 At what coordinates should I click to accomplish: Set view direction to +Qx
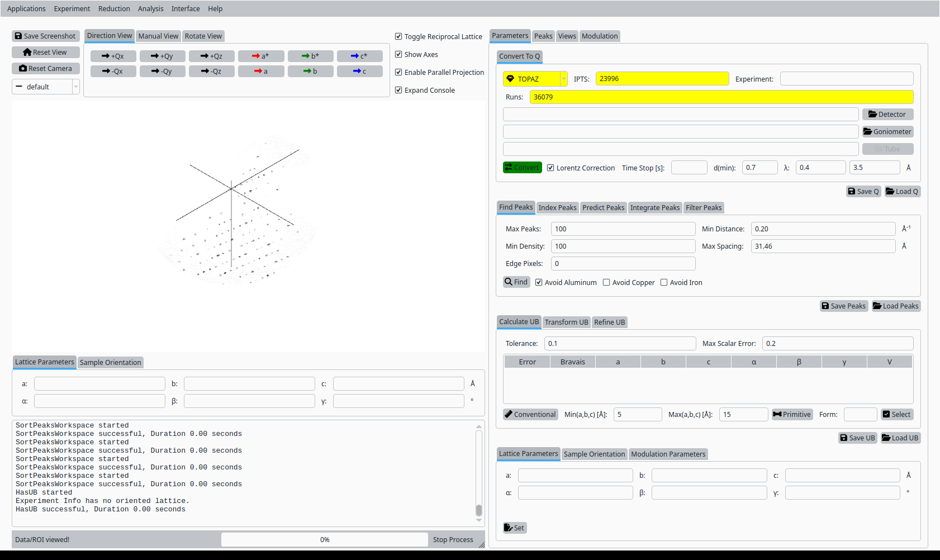point(113,56)
